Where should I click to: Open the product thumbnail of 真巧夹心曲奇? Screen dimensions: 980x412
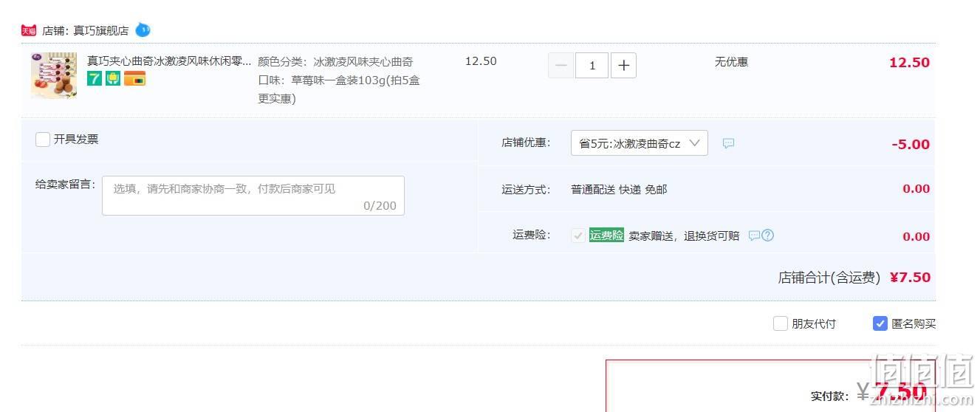(54, 75)
